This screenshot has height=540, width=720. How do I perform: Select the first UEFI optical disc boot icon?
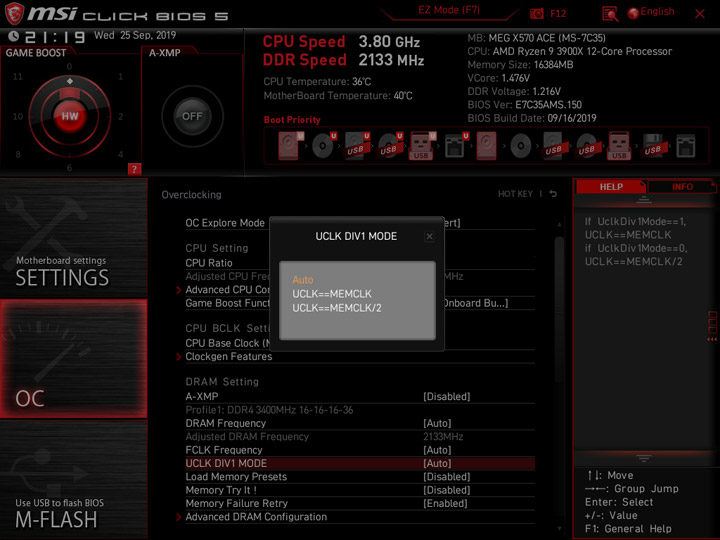tap(323, 146)
